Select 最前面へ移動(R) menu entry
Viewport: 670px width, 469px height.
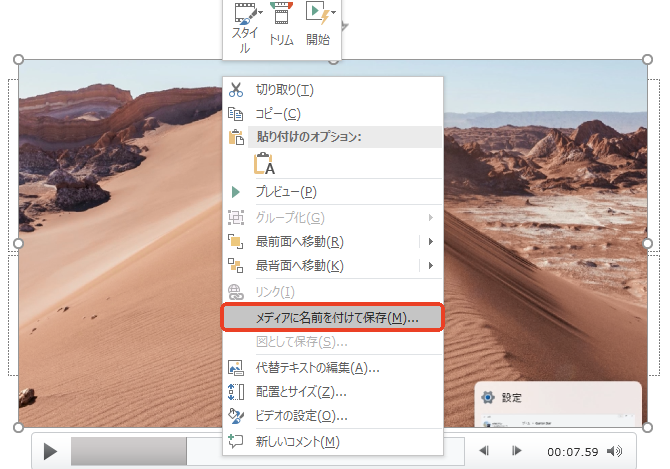(332, 242)
